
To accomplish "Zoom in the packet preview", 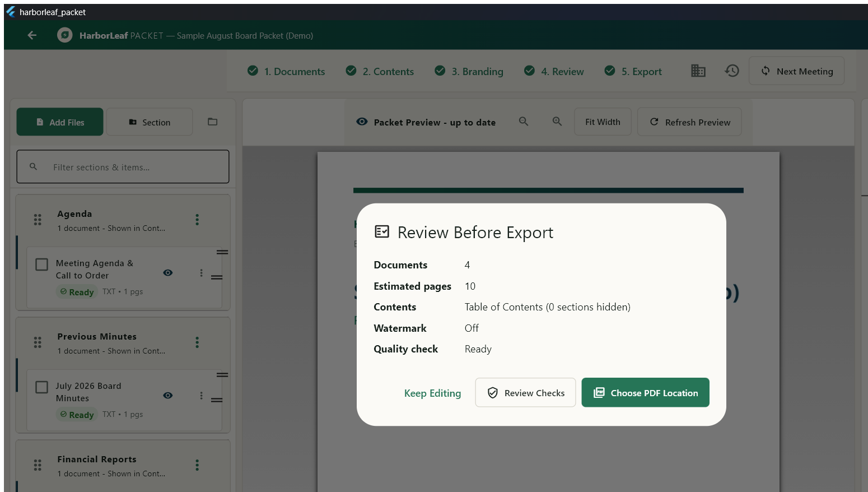I will click(557, 122).
